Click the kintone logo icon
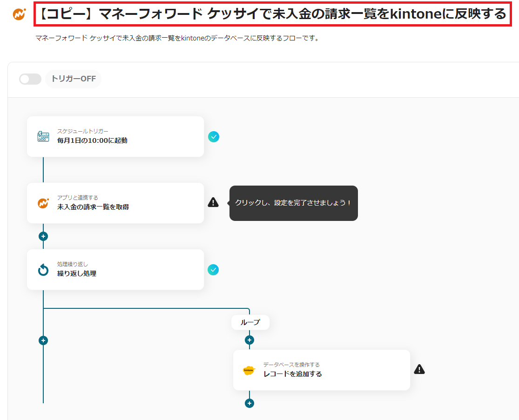Viewport: 519px width, 420px height. (249, 370)
